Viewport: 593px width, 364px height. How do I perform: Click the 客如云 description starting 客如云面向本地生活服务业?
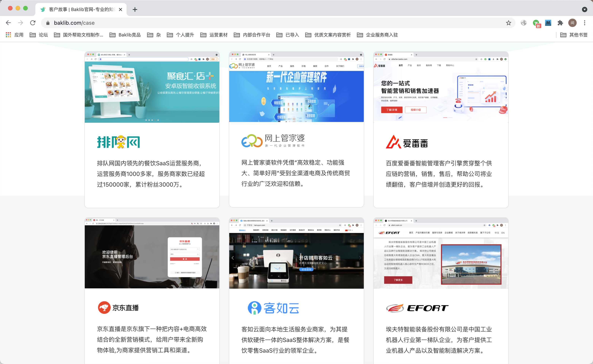[x=295, y=340]
